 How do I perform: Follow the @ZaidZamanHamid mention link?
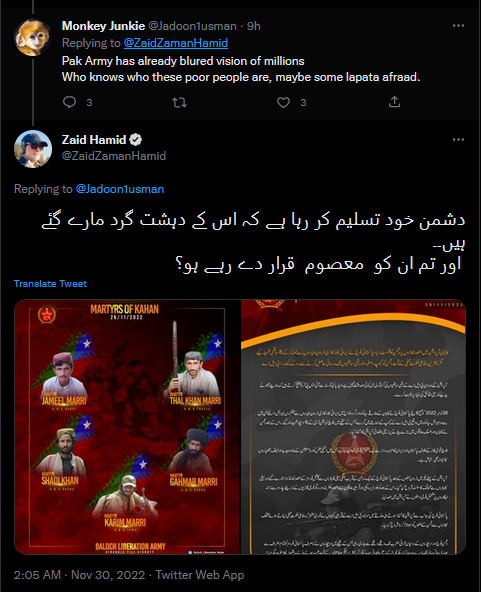(176, 43)
